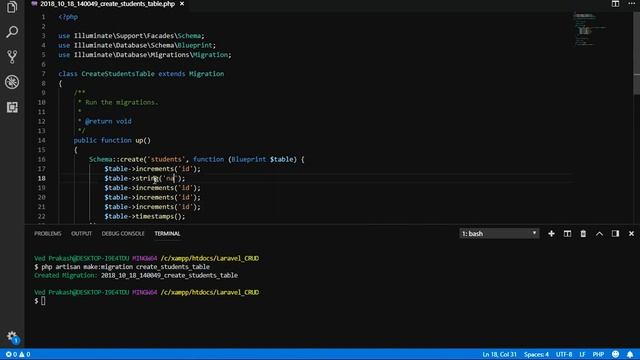The height and width of the screenshot is (360, 640).
Task: Open the '1: bash' terminal selector dropdown
Action: (x=499, y=233)
